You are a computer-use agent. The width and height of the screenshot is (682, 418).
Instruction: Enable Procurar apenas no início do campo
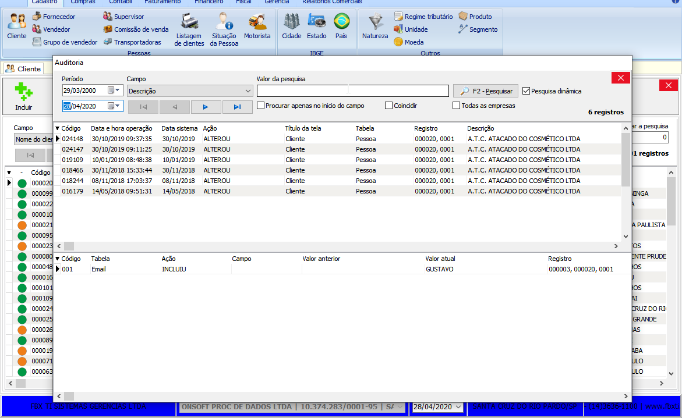click(x=261, y=105)
